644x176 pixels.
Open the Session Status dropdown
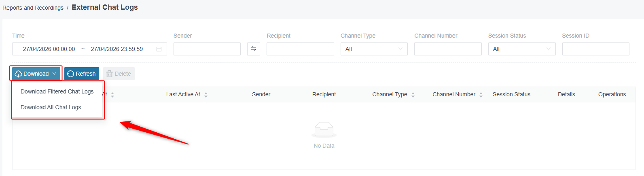[522, 49]
